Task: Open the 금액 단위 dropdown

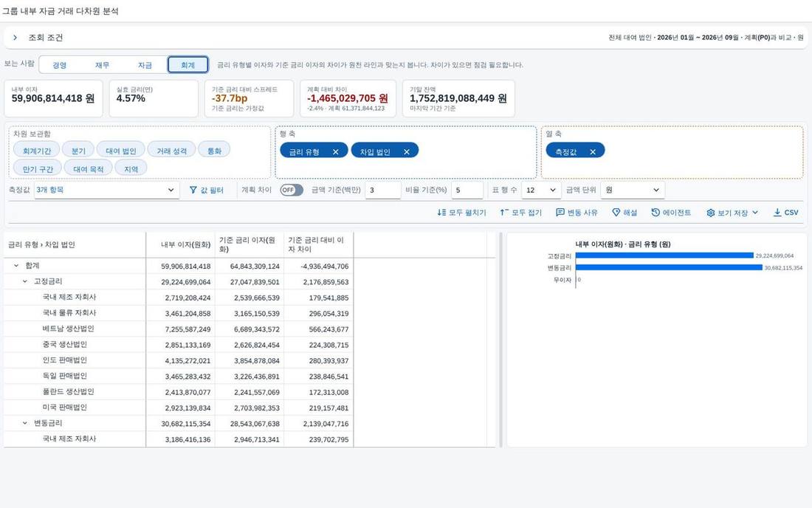Action: point(632,190)
